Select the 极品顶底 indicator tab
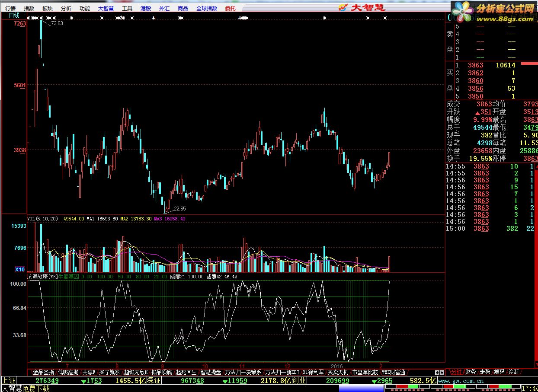Image resolution: width=538 pixels, height=392 pixels. click(162, 372)
